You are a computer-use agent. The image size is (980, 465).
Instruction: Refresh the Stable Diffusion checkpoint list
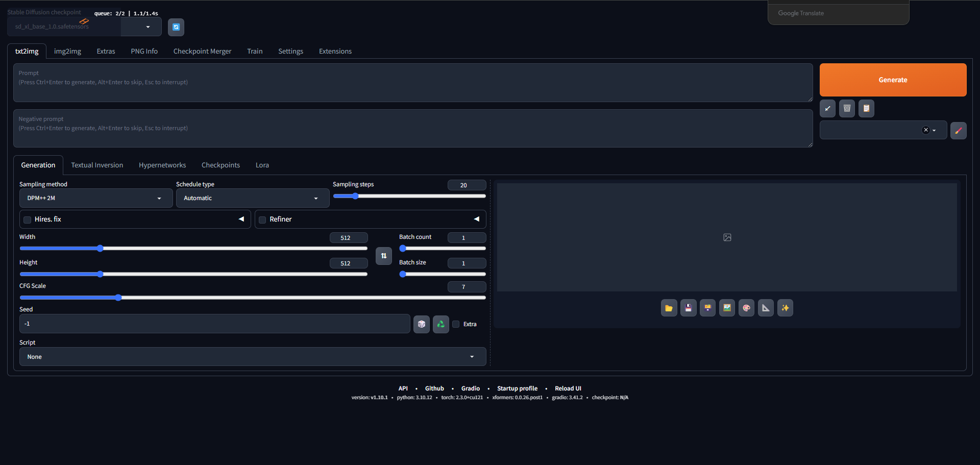pos(176,27)
